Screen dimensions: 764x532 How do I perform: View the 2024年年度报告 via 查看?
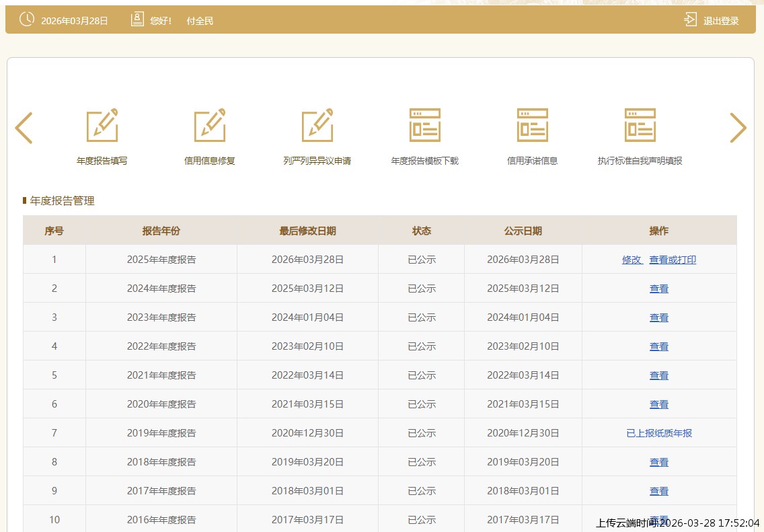click(x=659, y=289)
